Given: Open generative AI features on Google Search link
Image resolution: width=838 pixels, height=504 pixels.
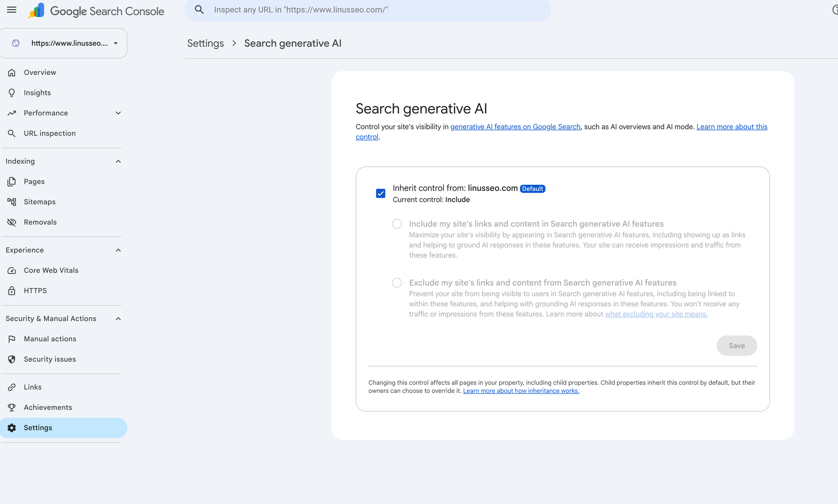Looking at the screenshot, I should 515,127.
